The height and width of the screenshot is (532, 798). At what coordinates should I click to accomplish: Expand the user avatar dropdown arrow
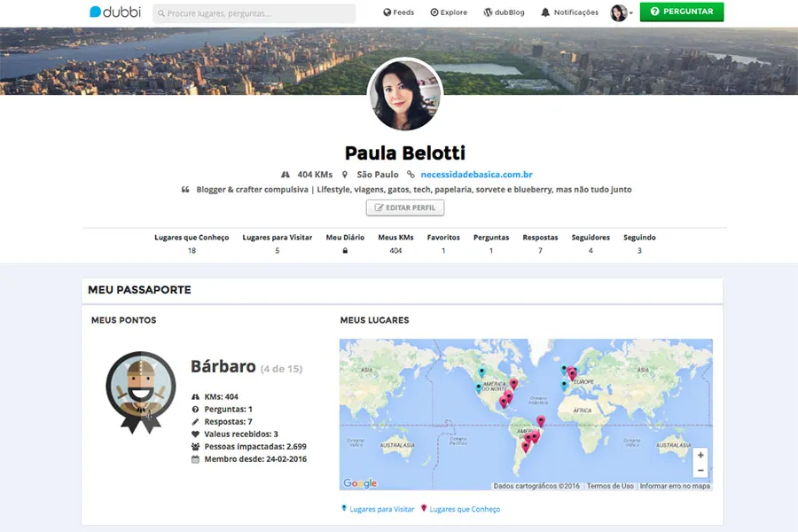631,13
